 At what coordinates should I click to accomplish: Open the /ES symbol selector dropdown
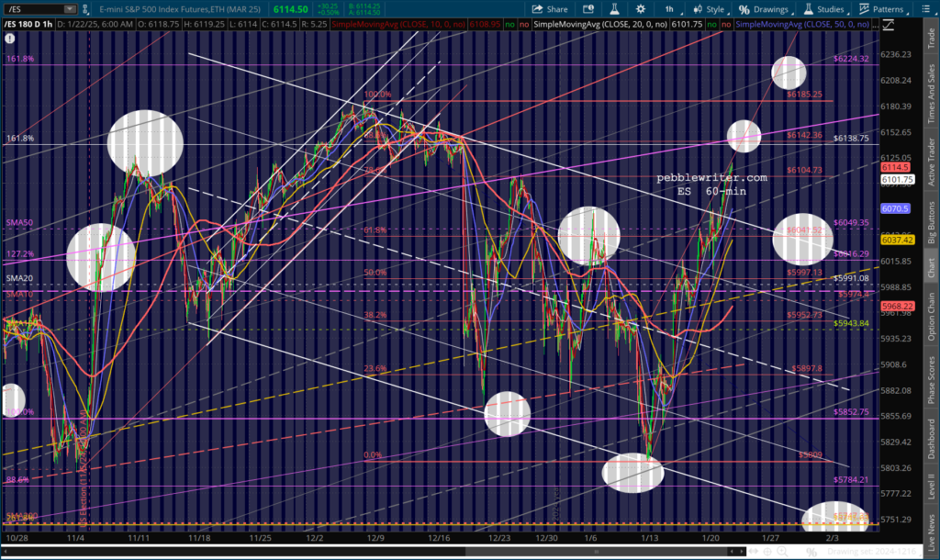coord(70,9)
